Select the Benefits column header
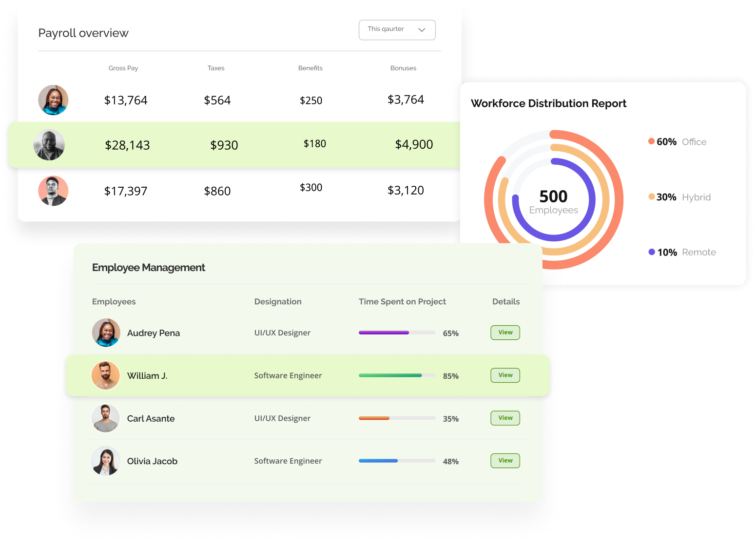756x547 pixels. click(310, 68)
